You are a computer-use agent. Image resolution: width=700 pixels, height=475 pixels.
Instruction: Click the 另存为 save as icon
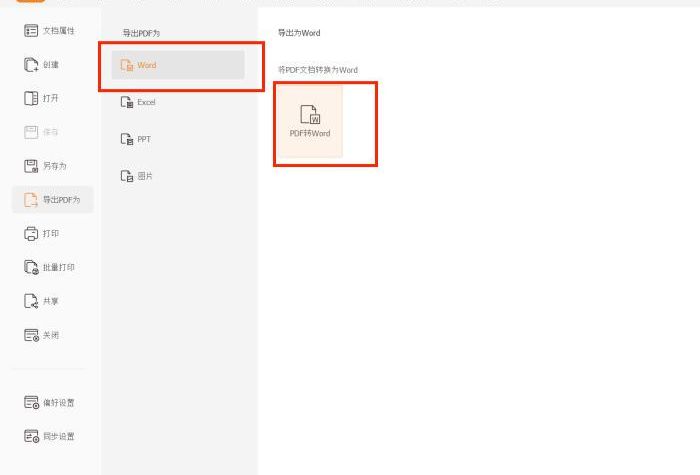pos(31,166)
